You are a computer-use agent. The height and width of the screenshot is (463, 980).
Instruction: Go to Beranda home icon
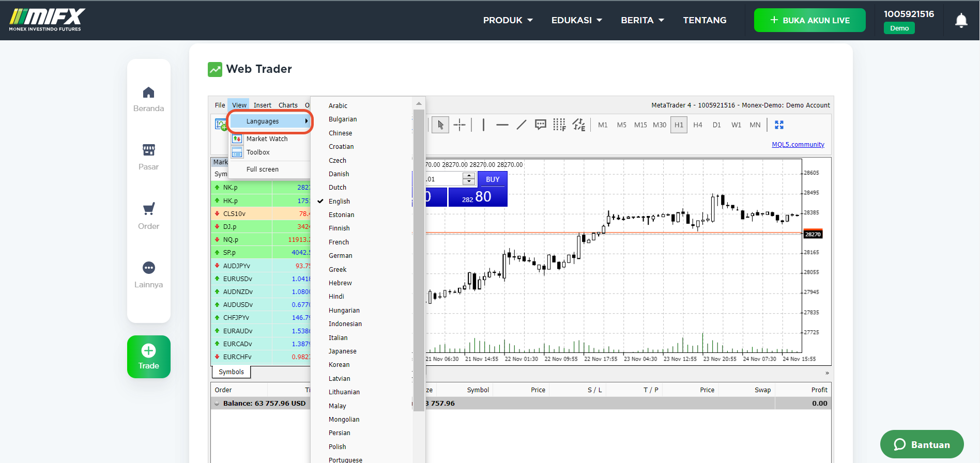click(x=149, y=92)
